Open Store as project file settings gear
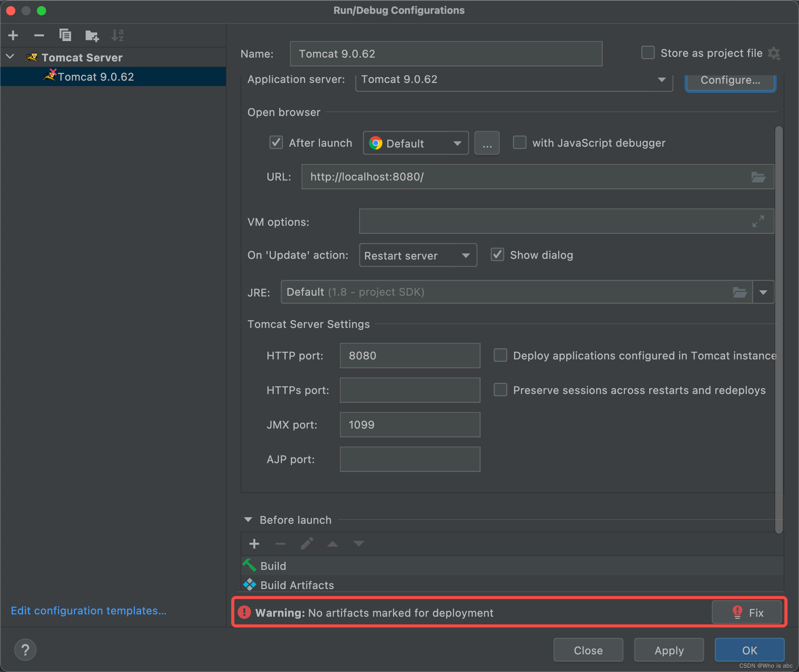Image resolution: width=799 pixels, height=672 pixels. click(774, 53)
